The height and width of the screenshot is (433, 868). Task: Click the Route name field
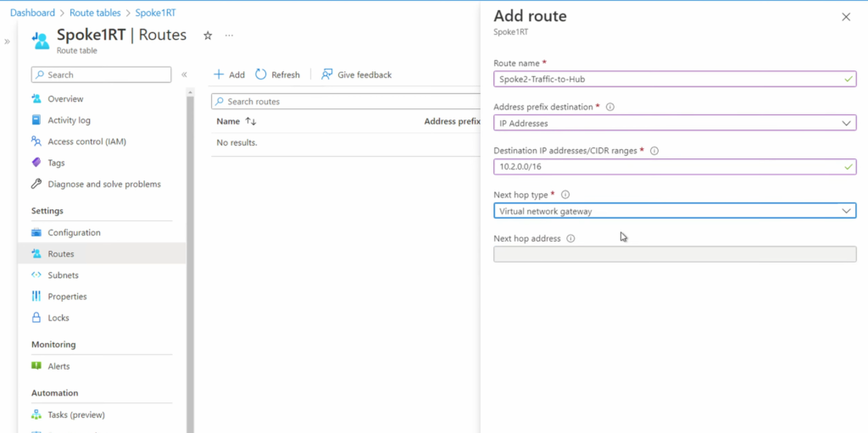675,79
